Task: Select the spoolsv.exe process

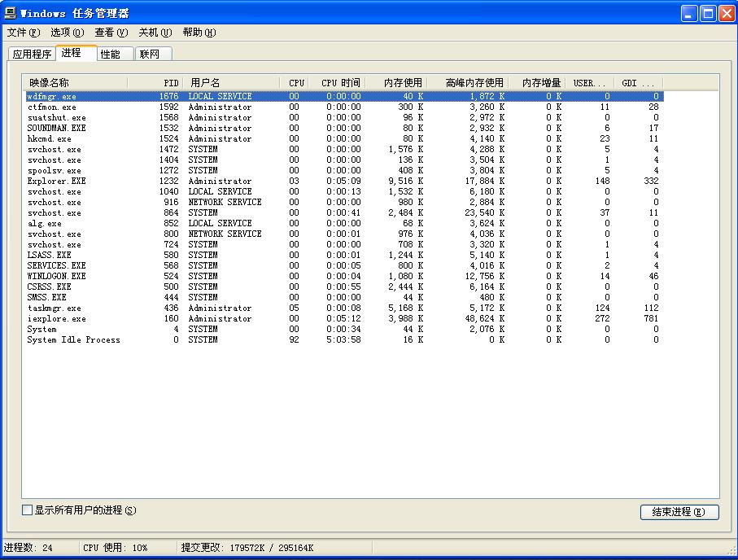Action: [344, 170]
